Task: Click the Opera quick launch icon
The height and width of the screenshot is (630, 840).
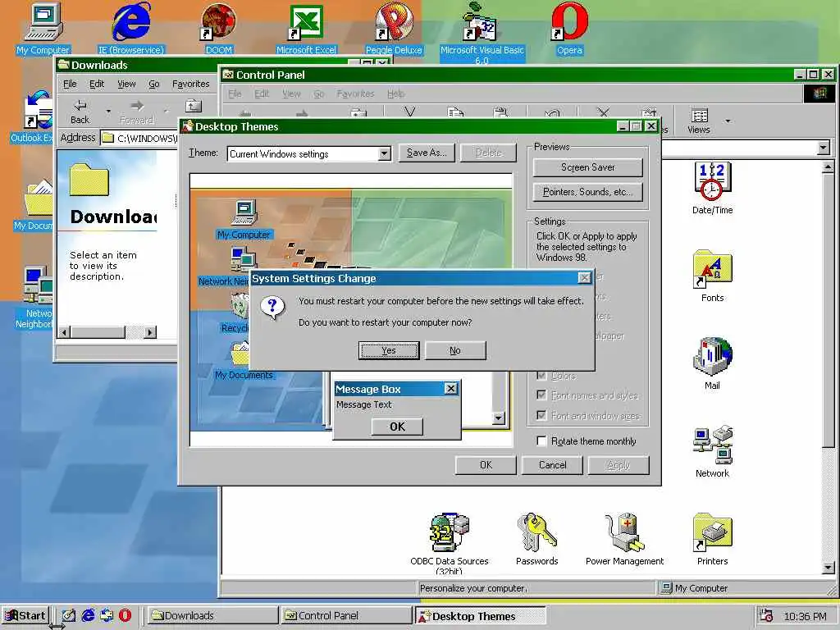Action: (x=125, y=615)
